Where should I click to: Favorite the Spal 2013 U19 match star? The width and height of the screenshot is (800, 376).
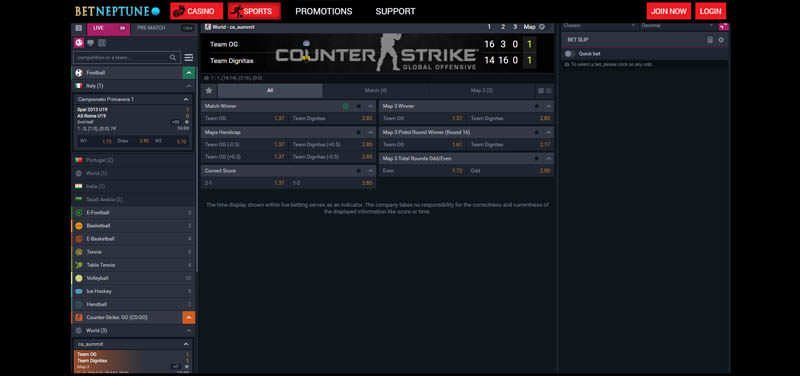[x=187, y=122]
